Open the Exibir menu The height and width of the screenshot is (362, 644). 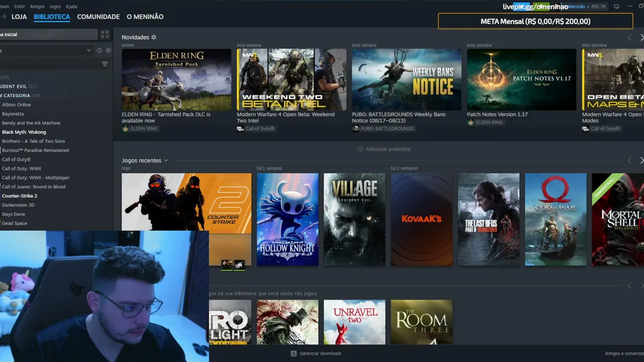coord(20,7)
